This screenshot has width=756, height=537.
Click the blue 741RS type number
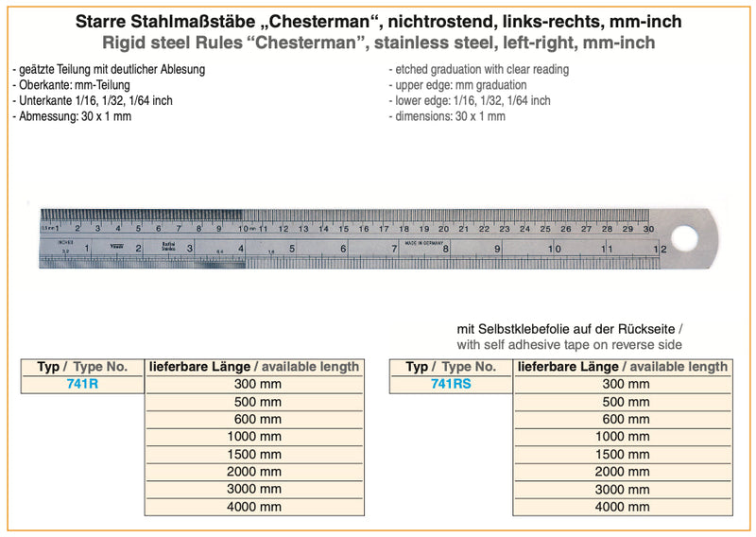point(451,384)
